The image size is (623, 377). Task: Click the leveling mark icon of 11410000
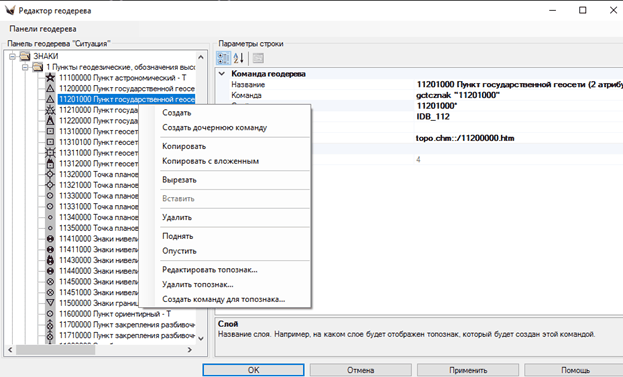(x=50, y=238)
